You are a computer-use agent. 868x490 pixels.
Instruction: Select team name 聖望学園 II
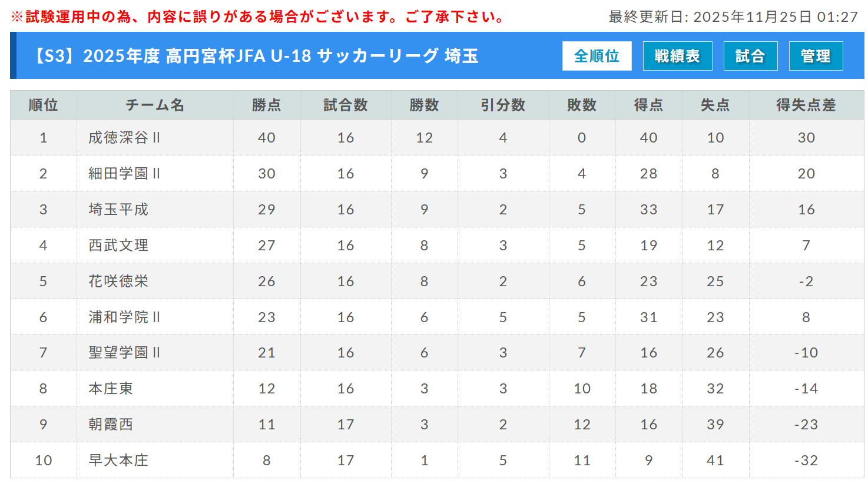124,353
